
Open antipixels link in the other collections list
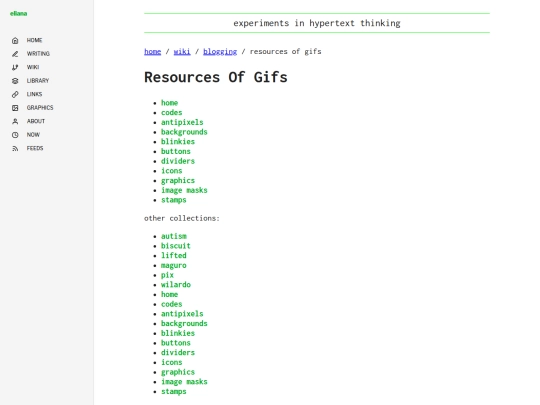182,314
